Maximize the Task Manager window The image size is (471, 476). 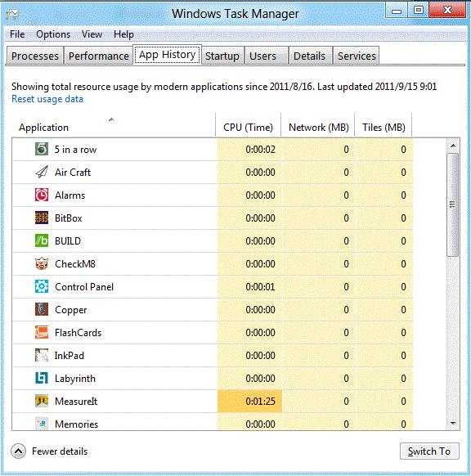pos(418,11)
